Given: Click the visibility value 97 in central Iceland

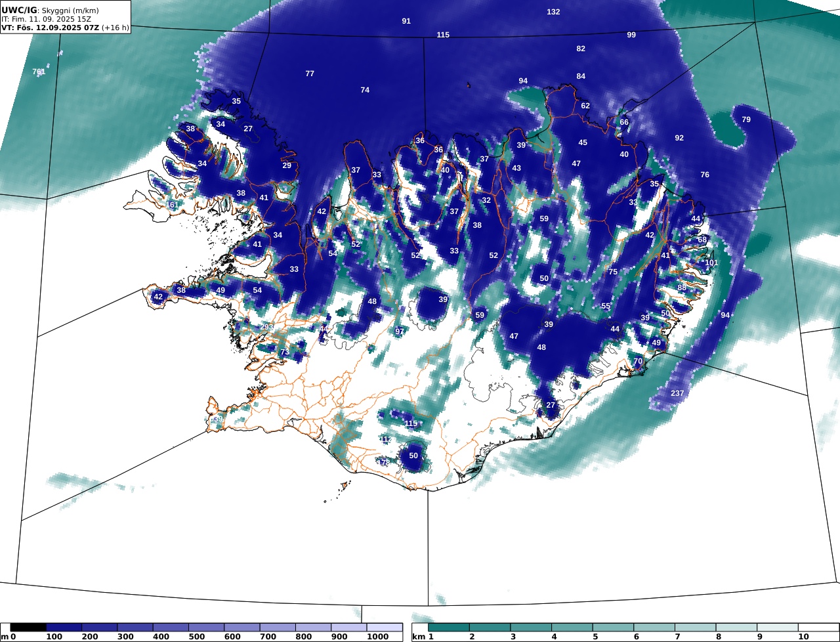Looking at the screenshot, I should [399, 332].
